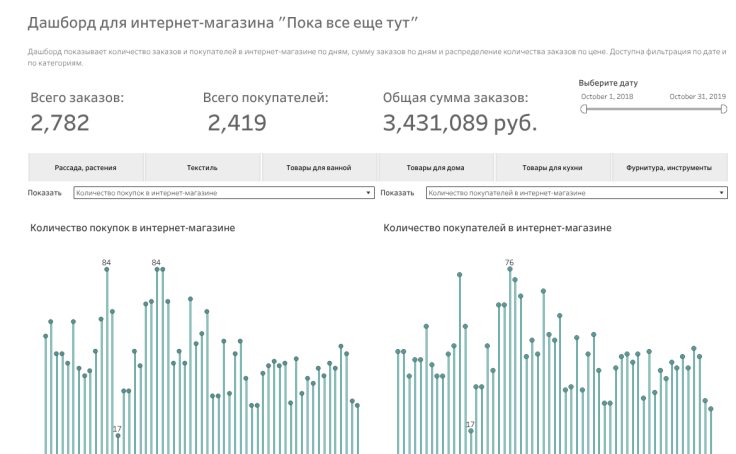Screen dimensions: 736x454
Task: Filter orders by Товары для кухни
Action: tap(552, 168)
